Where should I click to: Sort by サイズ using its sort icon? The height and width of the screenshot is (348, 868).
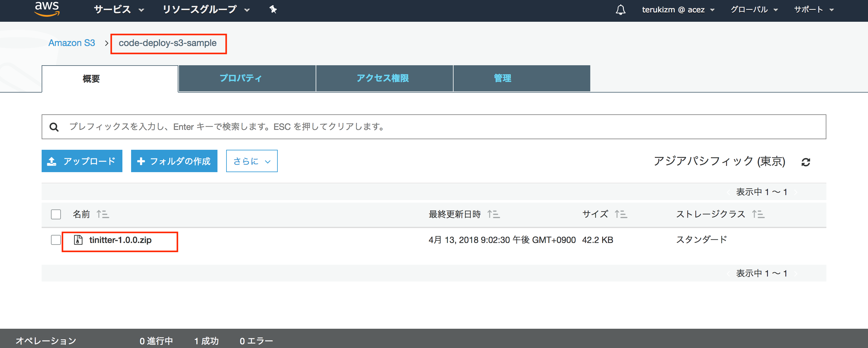[x=621, y=214]
